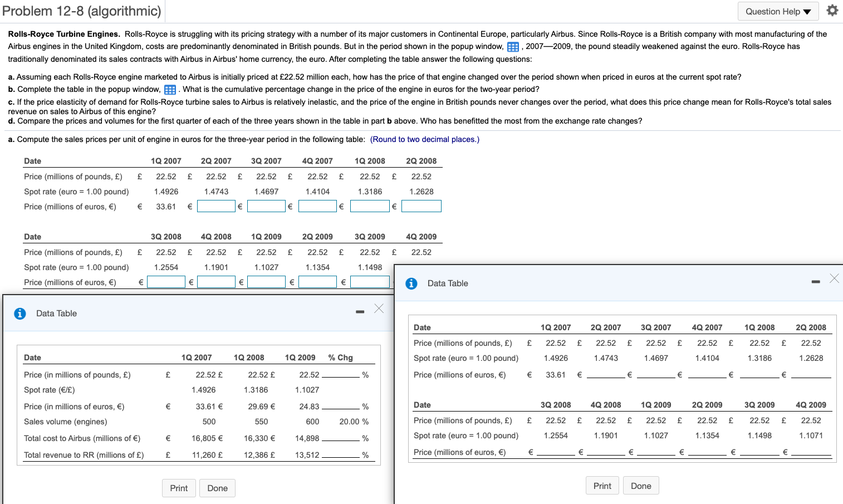The image size is (843, 504).
Task: Click the 16,330 total cost value
Action: point(256,438)
